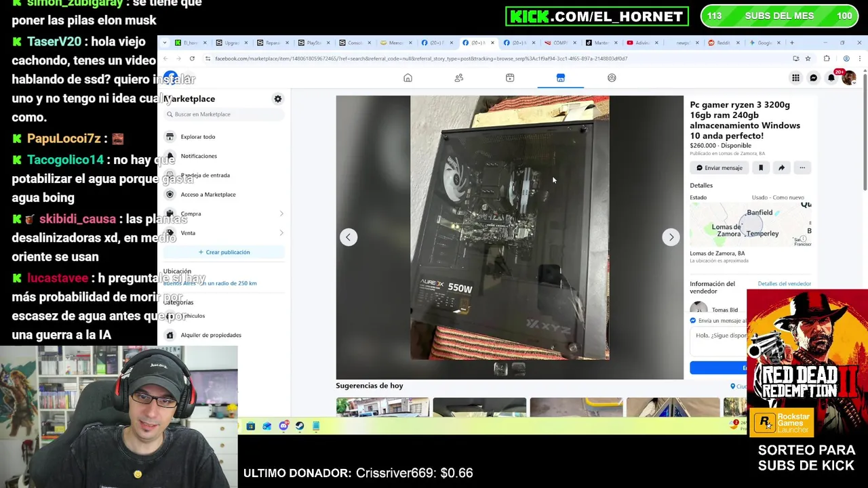868x488 pixels.
Task: Click Enviar mensaje button
Action: [x=719, y=167]
